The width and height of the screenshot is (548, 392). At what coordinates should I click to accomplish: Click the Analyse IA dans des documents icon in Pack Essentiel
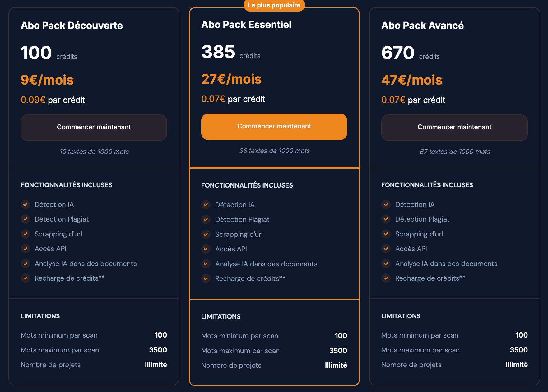(206, 264)
